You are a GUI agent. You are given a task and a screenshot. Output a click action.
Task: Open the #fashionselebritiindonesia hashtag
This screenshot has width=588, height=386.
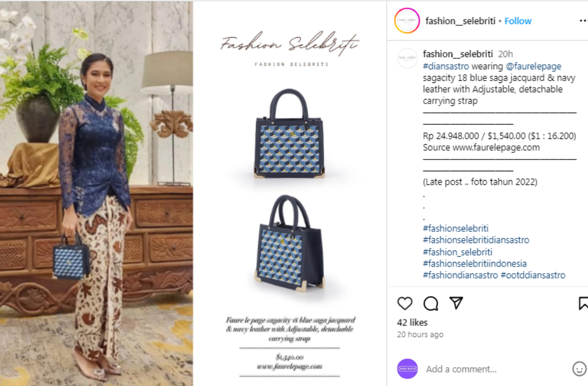coord(475,264)
